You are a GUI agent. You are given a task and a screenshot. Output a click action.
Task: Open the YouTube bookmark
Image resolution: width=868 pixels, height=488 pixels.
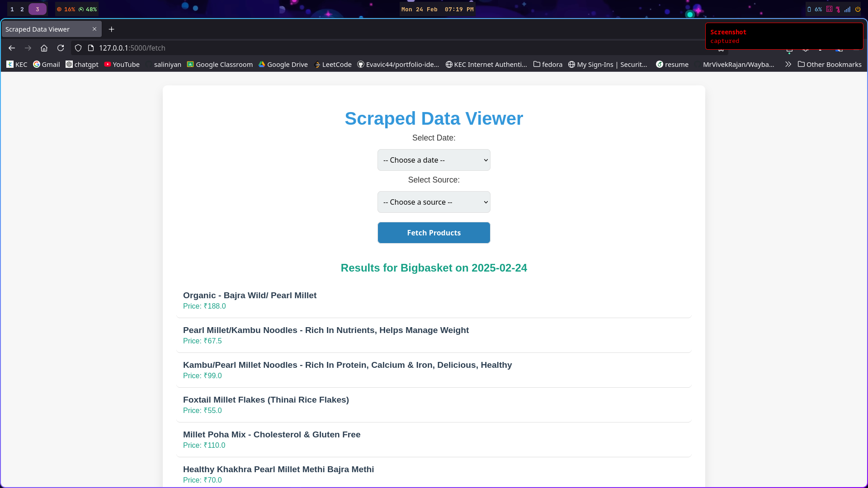click(x=122, y=65)
